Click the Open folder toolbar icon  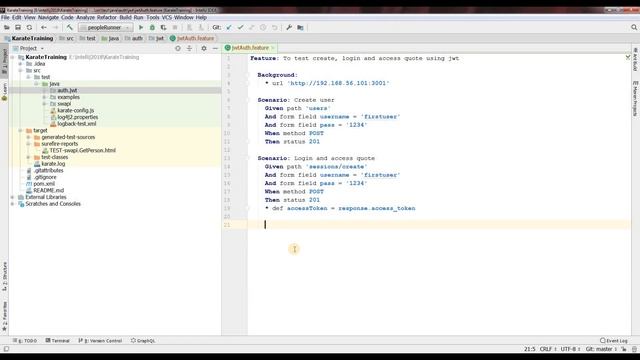[x=7, y=27]
